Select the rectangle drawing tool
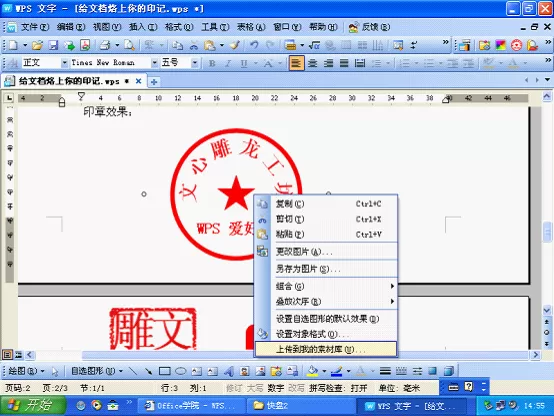Screen dimensions: 554x416 pos(165,371)
